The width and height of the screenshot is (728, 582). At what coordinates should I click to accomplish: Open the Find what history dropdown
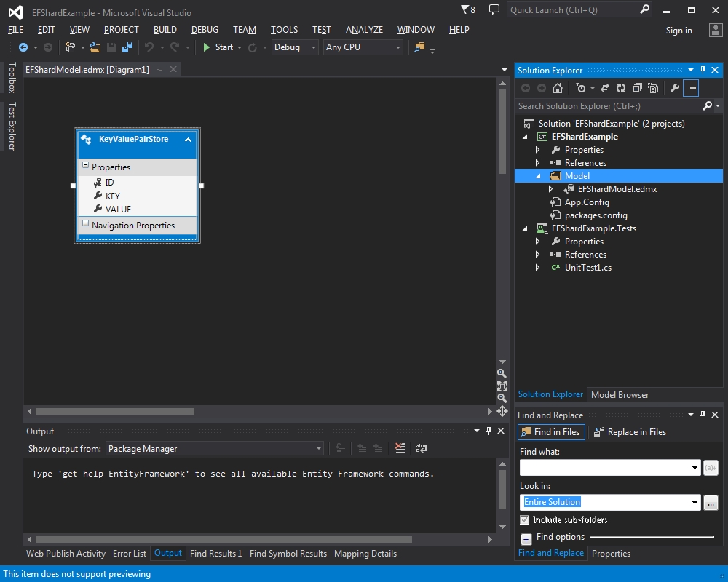[695, 467]
